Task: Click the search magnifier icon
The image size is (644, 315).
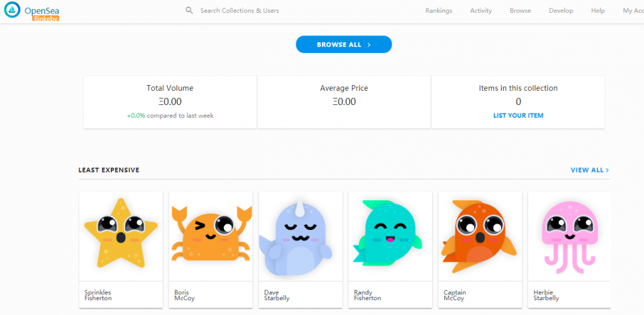Action: click(x=189, y=10)
